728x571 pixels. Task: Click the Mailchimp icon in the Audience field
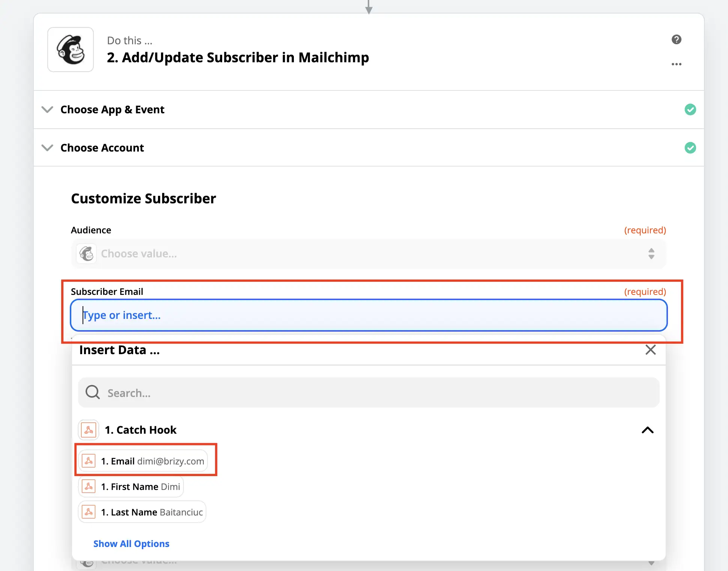(87, 254)
